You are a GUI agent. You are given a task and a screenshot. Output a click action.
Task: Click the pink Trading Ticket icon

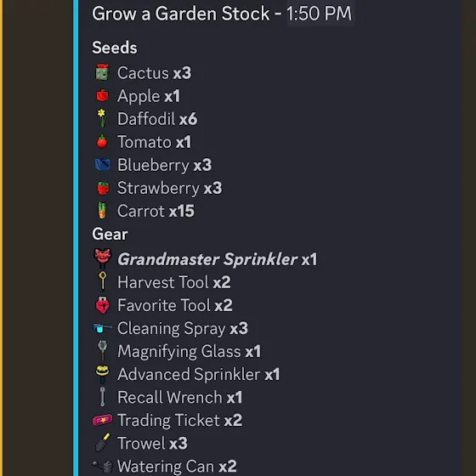pos(102,420)
